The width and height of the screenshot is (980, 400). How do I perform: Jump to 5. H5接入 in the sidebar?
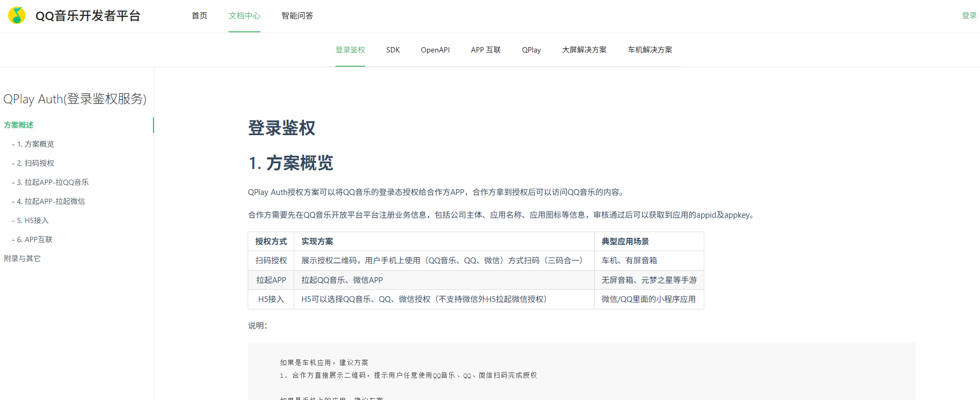[30, 220]
